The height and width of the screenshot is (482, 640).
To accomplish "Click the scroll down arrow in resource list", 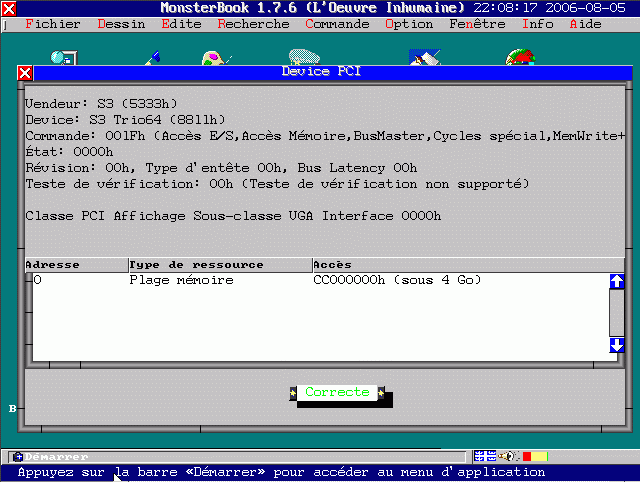I will [616, 345].
